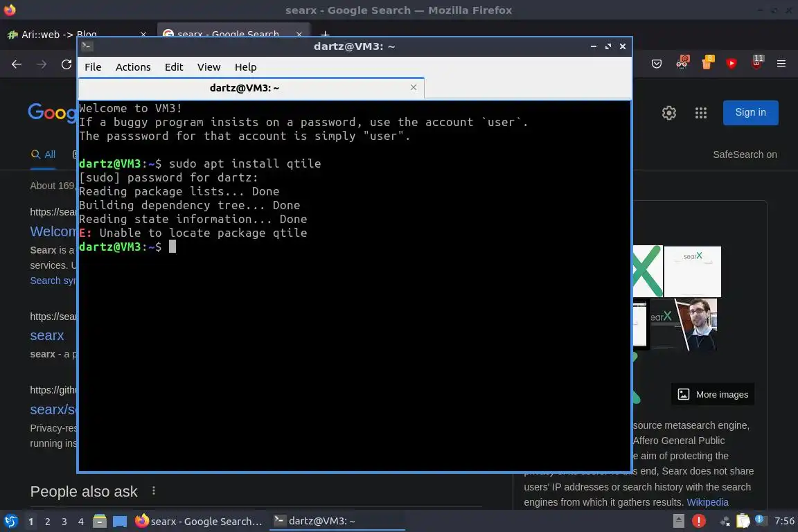Image resolution: width=798 pixels, height=532 pixels.
Task: Click the red exclamation tray icon
Action: (699, 522)
